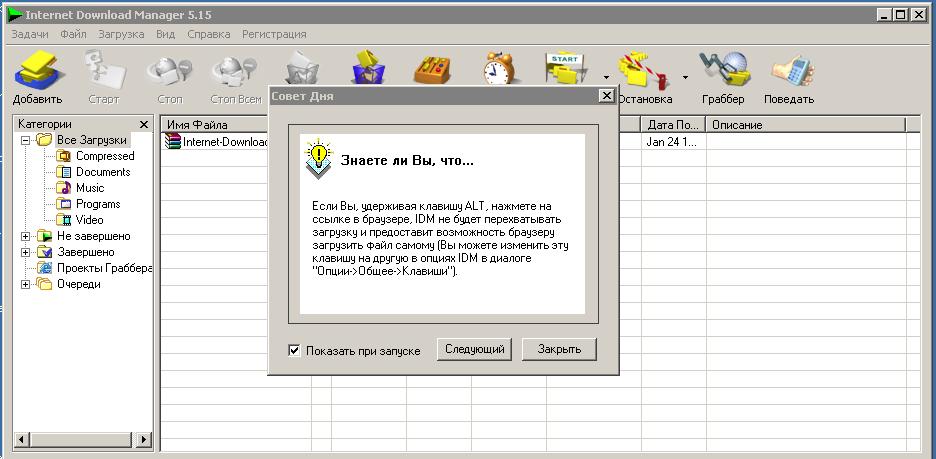The height and width of the screenshot is (459, 936).
Task: Select the Очереди tree item
Action: coord(79,285)
